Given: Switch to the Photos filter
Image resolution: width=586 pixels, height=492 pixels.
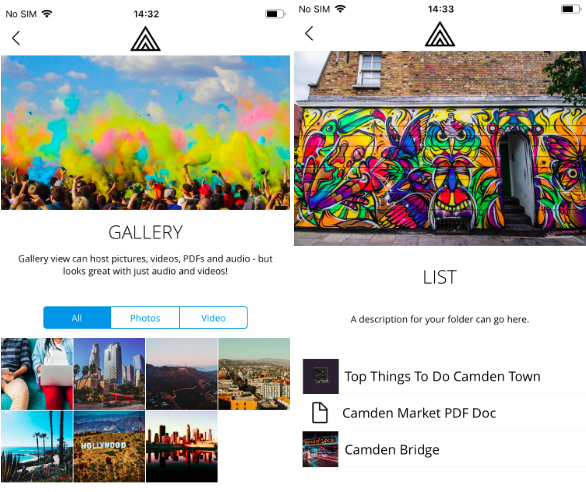Looking at the screenshot, I should pyautogui.click(x=145, y=318).
